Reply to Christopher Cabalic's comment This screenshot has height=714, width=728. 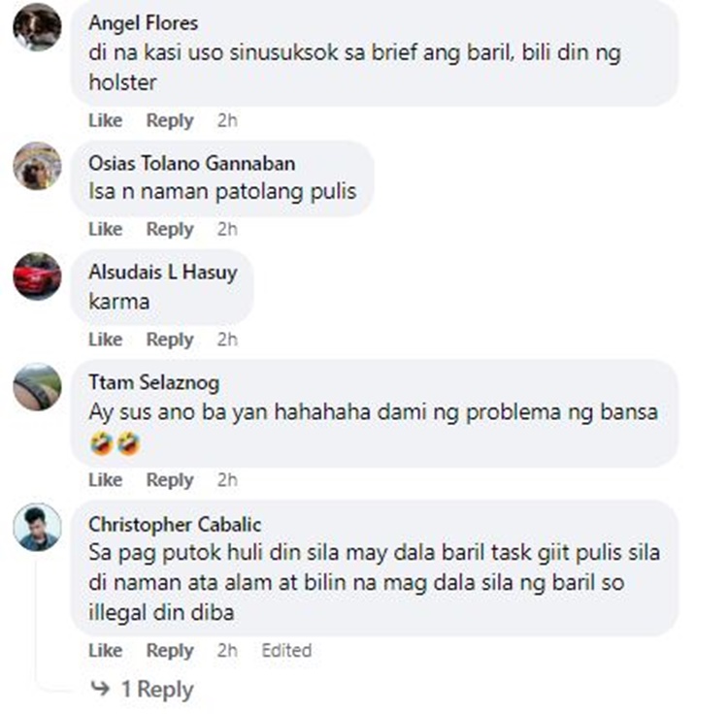pyautogui.click(x=170, y=651)
